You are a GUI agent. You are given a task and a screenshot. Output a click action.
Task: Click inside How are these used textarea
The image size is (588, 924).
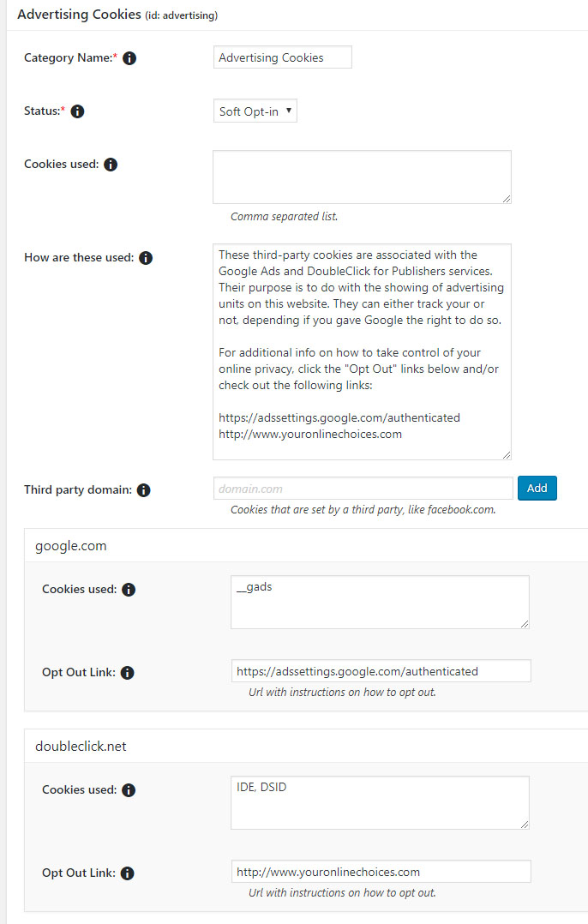(362, 351)
